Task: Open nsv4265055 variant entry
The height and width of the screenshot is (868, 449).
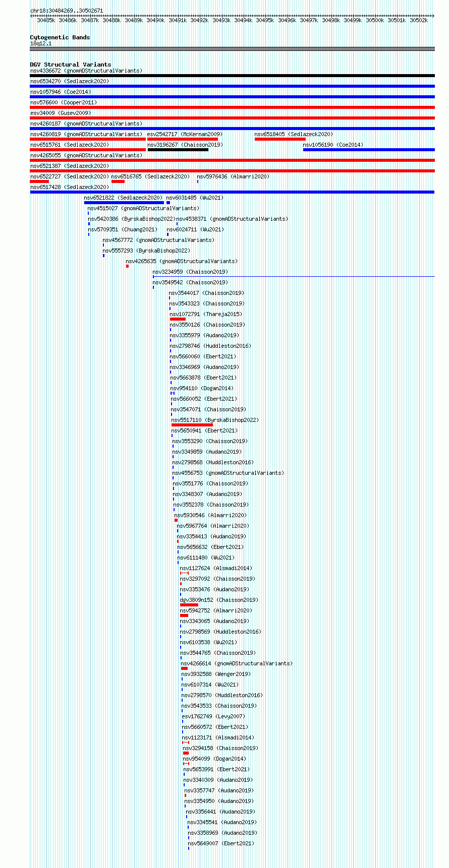Action: point(86,155)
